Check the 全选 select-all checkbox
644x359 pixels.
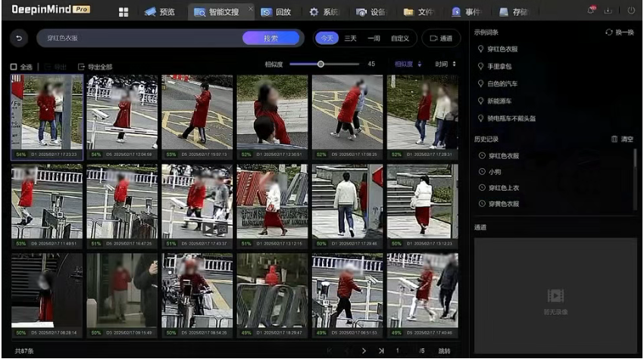[14, 67]
